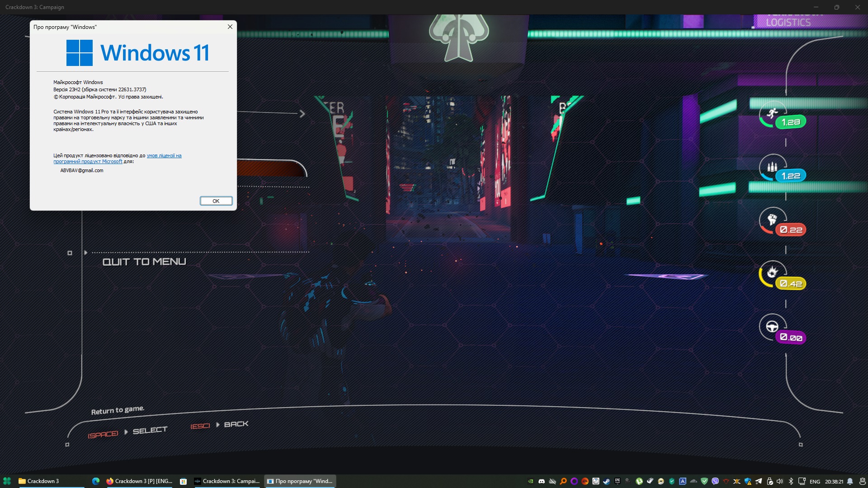The height and width of the screenshot is (488, 868).
Task: Open Telegram tray icon
Action: click(759, 481)
